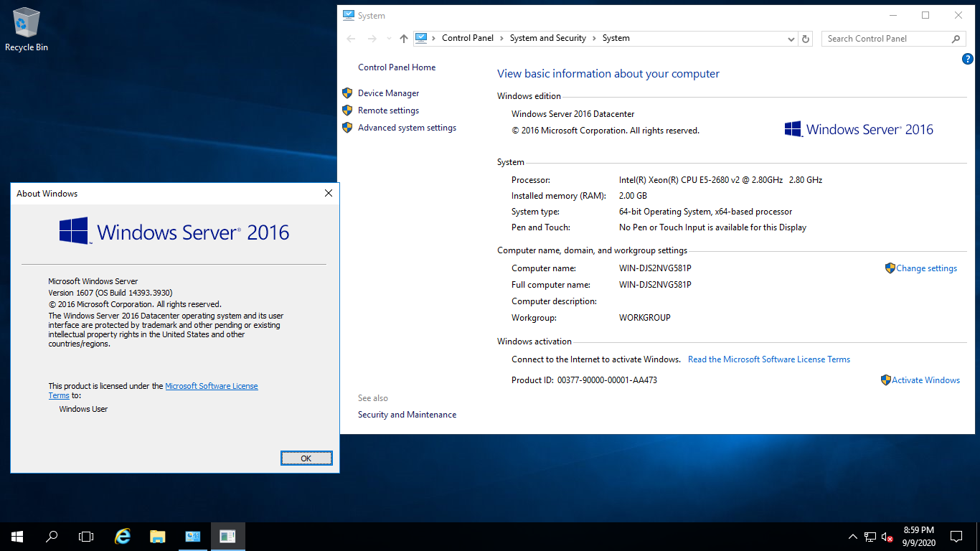Click the WORKGROUP value text
Viewport: 980px width, 551px height.
(x=645, y=318)
